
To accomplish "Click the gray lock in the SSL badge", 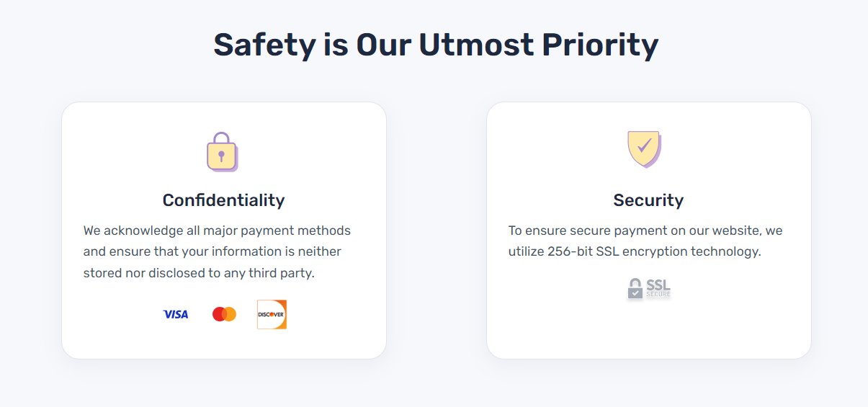I will [x=635, y=288].
